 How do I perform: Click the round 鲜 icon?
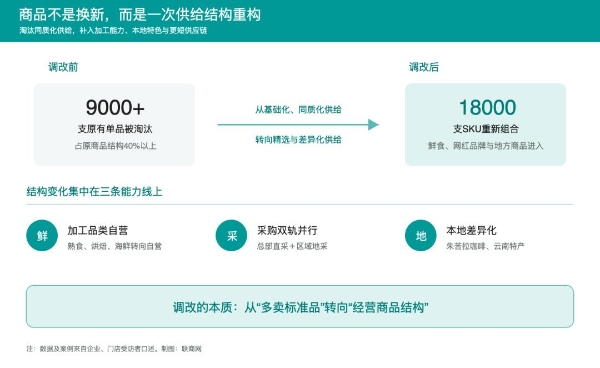click(42, 236)
